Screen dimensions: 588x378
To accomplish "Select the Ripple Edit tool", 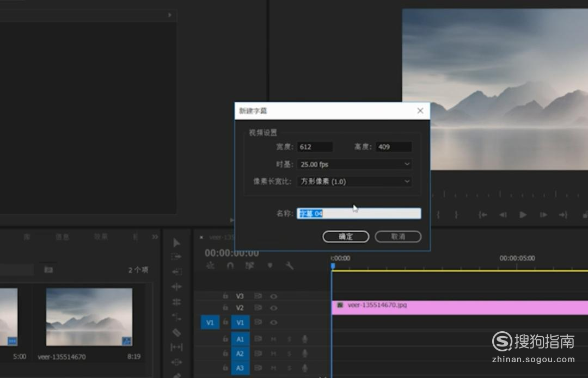I will tap(176, 287).
